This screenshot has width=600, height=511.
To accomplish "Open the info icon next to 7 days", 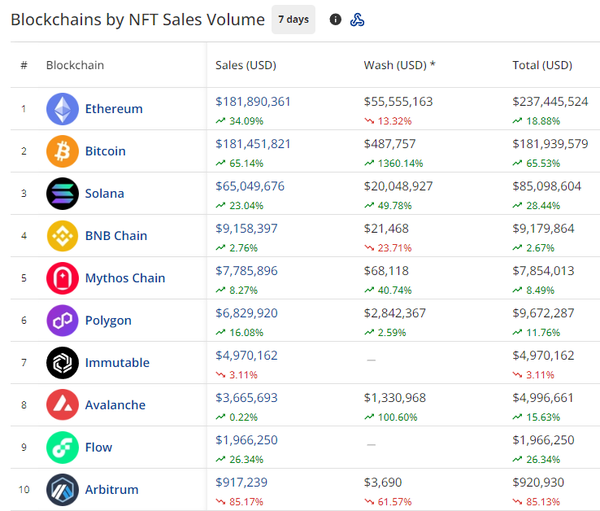I will (335, 20).
